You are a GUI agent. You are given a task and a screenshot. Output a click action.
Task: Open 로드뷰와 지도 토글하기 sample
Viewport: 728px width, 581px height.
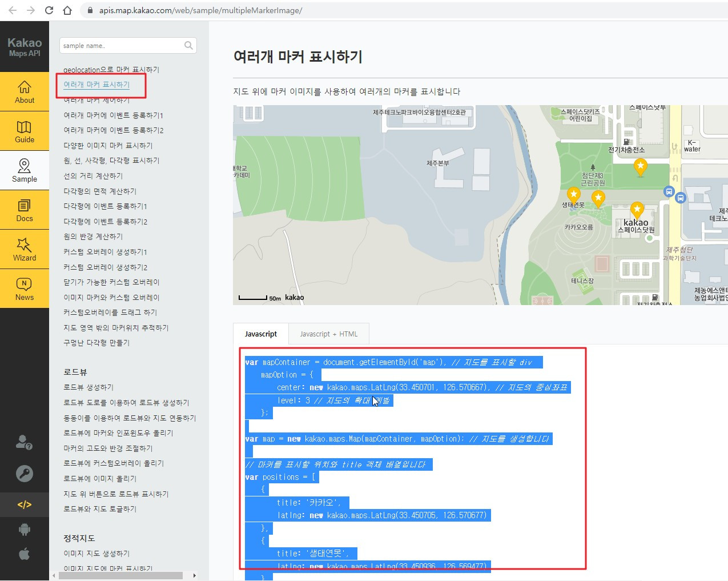point(100,509)
